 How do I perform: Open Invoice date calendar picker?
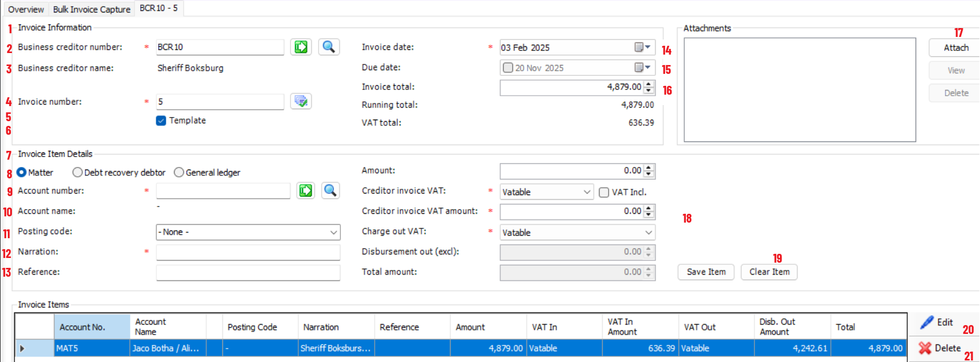tap(642, 47)
